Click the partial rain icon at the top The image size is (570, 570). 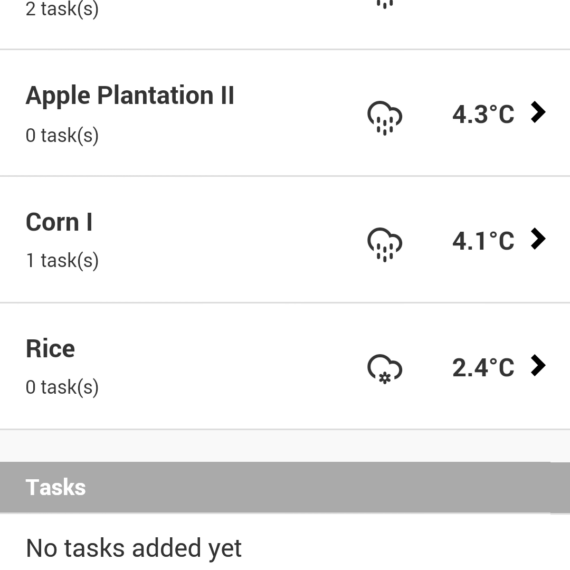point(385,4)
